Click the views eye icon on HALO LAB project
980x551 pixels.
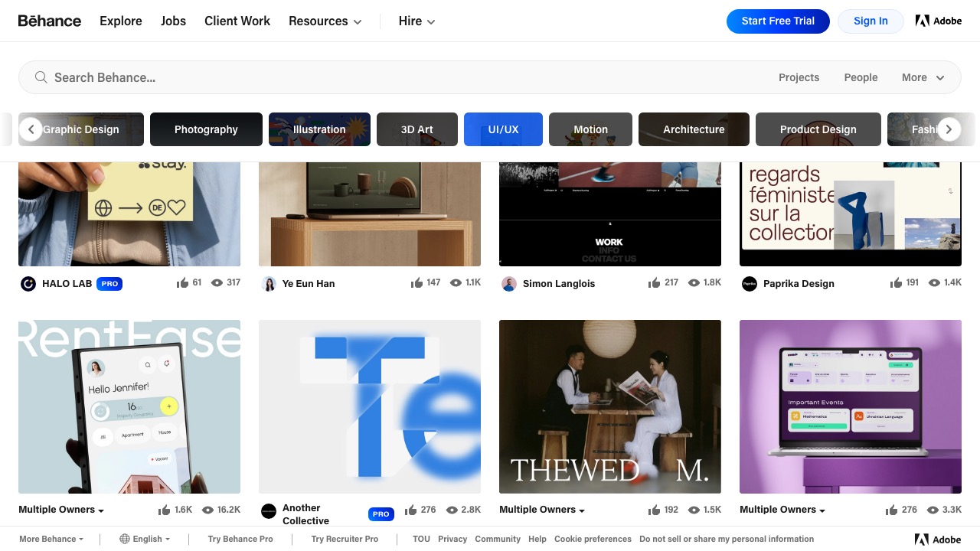[x=217, y=282]
